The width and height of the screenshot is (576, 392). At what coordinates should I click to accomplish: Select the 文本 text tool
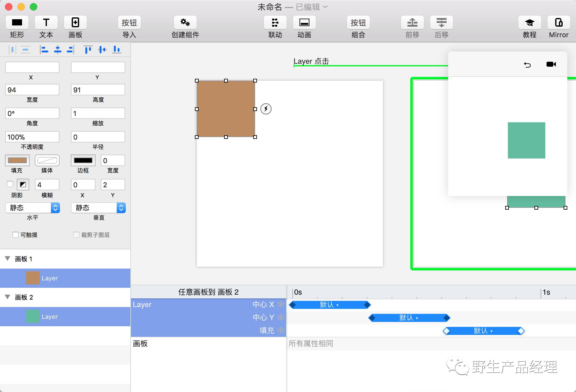(46, 23)
